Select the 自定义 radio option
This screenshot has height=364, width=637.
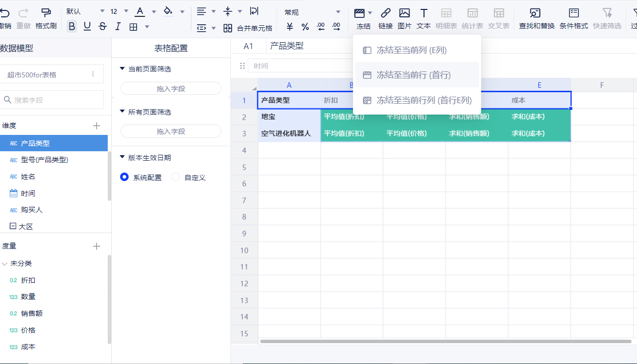(x=176, y=177)
